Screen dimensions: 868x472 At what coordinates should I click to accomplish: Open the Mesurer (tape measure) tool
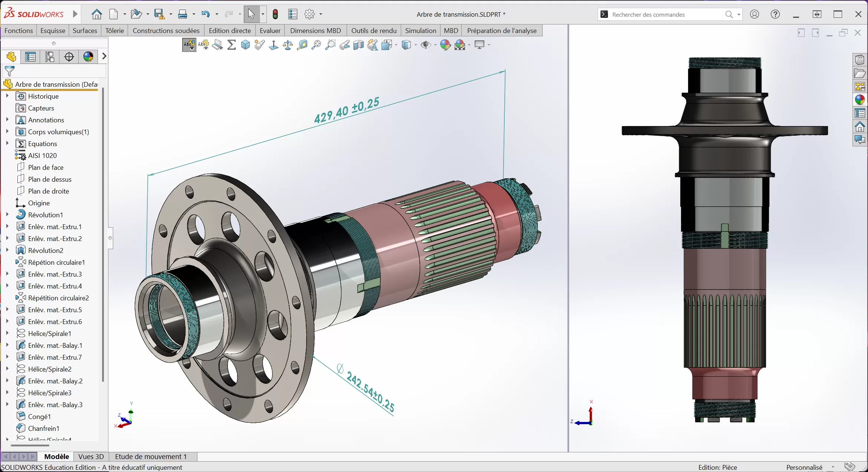pos(303,45)
